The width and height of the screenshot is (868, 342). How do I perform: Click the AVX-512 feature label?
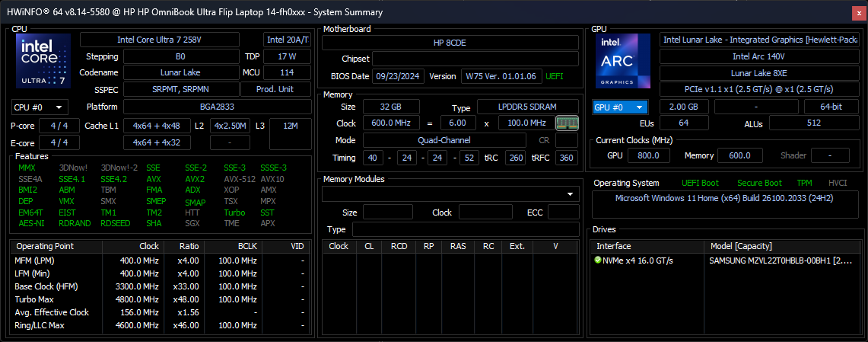[239, 179]
